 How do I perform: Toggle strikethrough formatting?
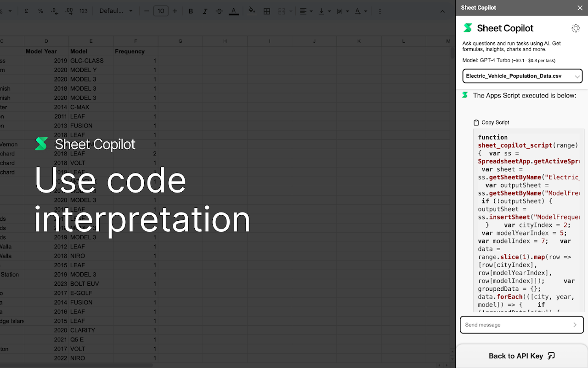[219, 11]
